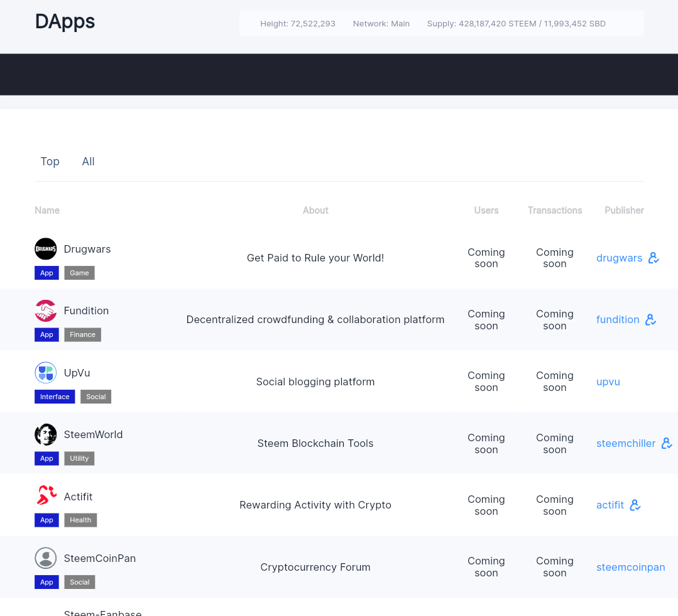Image resolution: width=678 pixels, height=616 pixels.
Task: Click the SteemWorld portrait avatar icon
Action: [x=45, y=434]
